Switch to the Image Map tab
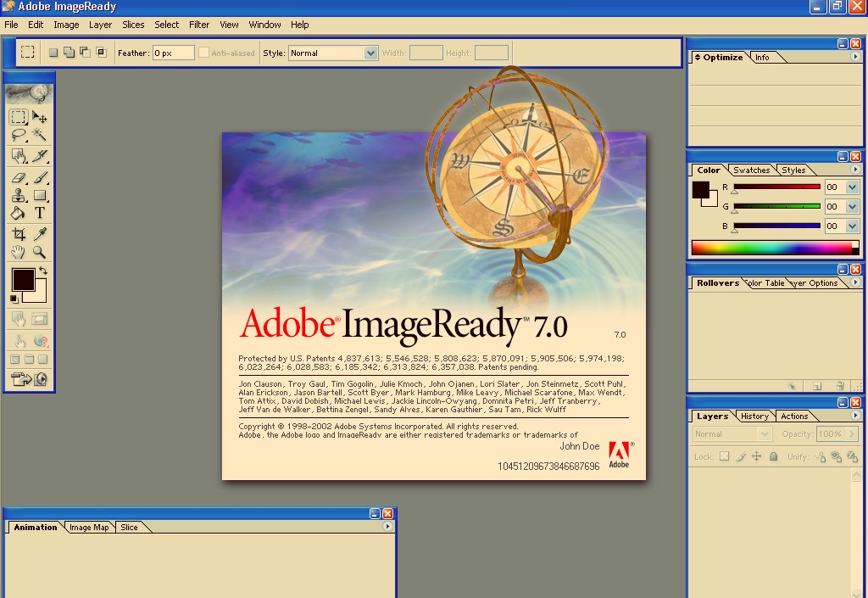The height and width of the screenshot is (598, 868). click(89, 527)
